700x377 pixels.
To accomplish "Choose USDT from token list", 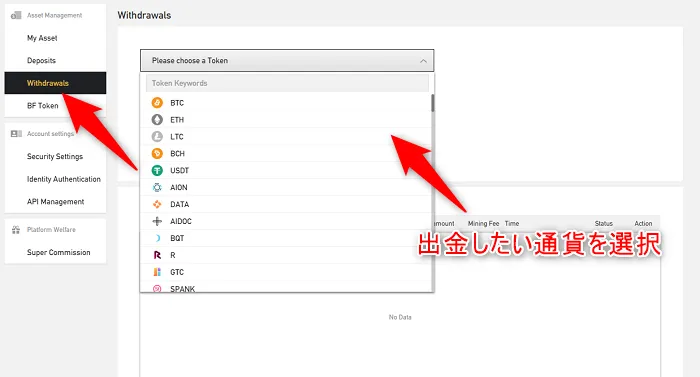I will (286, 171).
